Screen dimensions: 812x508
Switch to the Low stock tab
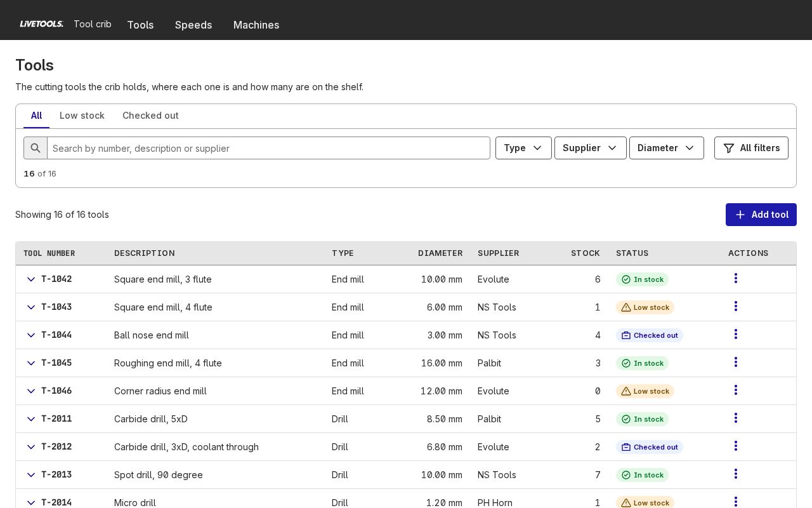(x=82, y=116)
